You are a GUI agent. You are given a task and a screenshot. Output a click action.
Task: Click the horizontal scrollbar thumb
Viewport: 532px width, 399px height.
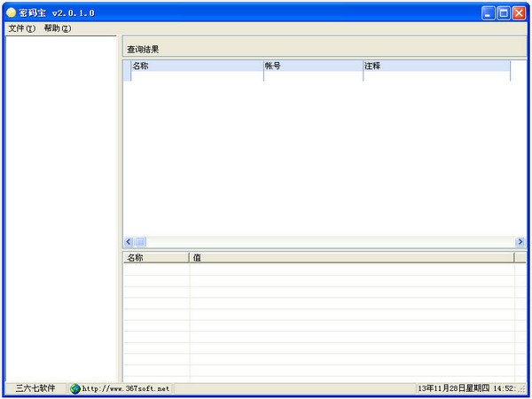[140, 241]
